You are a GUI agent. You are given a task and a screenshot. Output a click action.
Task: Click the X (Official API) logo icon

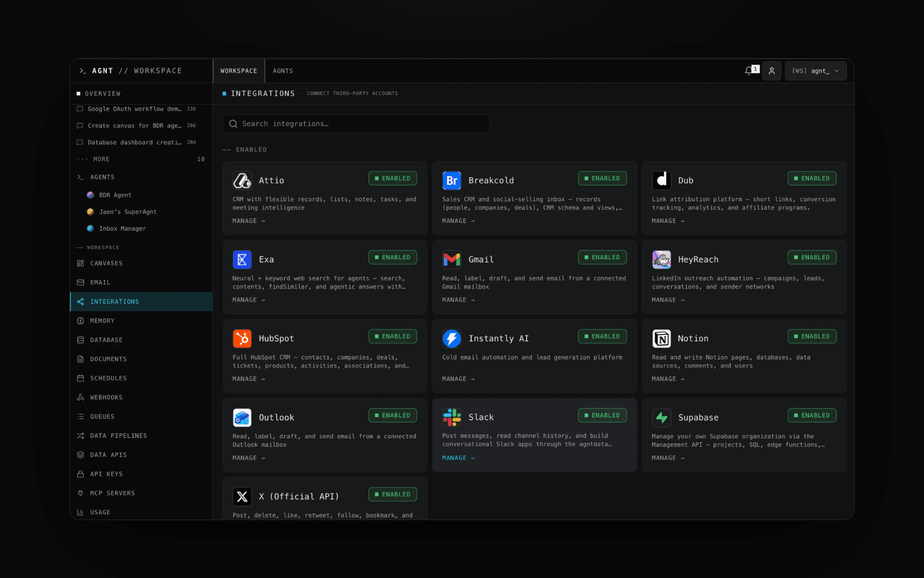click(x=242, y=497)
